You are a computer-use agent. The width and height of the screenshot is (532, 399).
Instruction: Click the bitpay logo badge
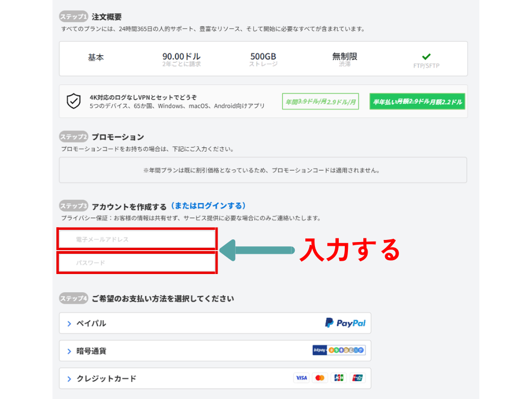[320, 350]
